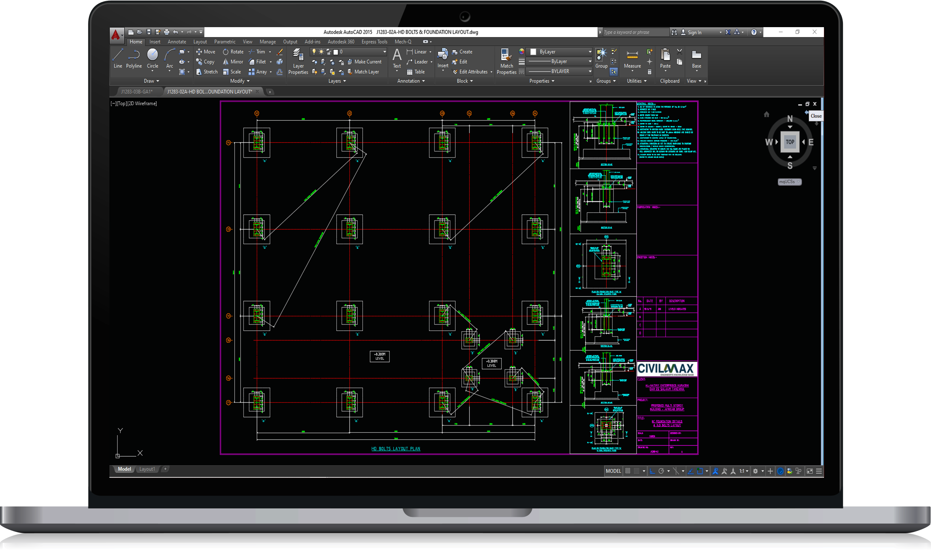931x560 pixels.
Task: Toggle hardware acceleration circle in status bar
Action: coord(780,471)
